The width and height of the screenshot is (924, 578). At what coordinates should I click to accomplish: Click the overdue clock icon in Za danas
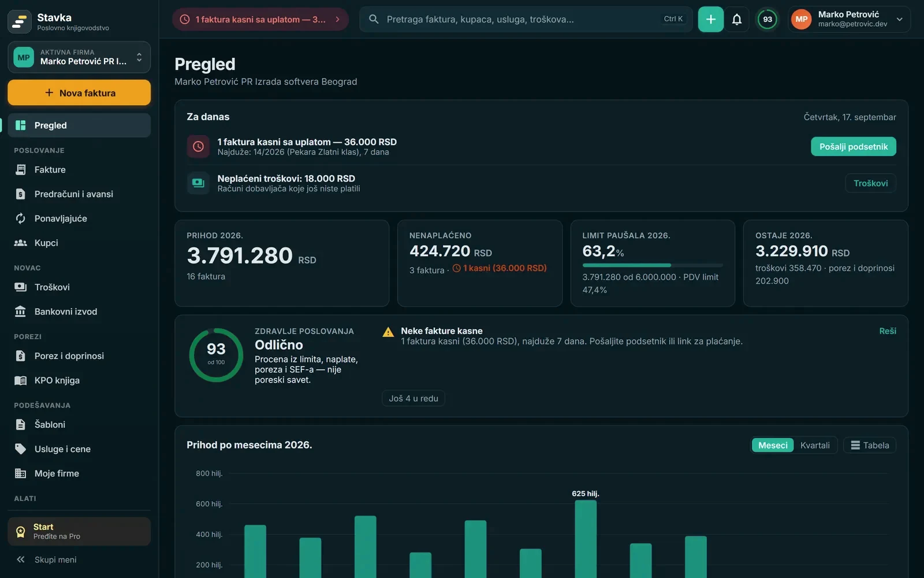pos(198,147)
